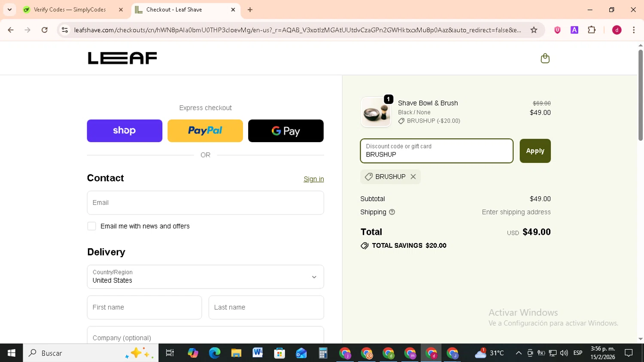
Task: Focus the Company (optional) field
Action: [205, 335]
